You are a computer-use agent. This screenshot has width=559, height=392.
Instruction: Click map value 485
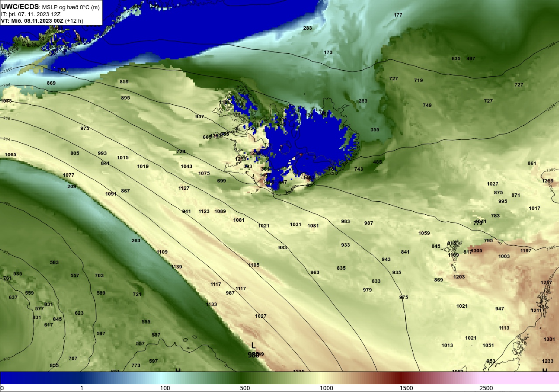click(377, 162)
